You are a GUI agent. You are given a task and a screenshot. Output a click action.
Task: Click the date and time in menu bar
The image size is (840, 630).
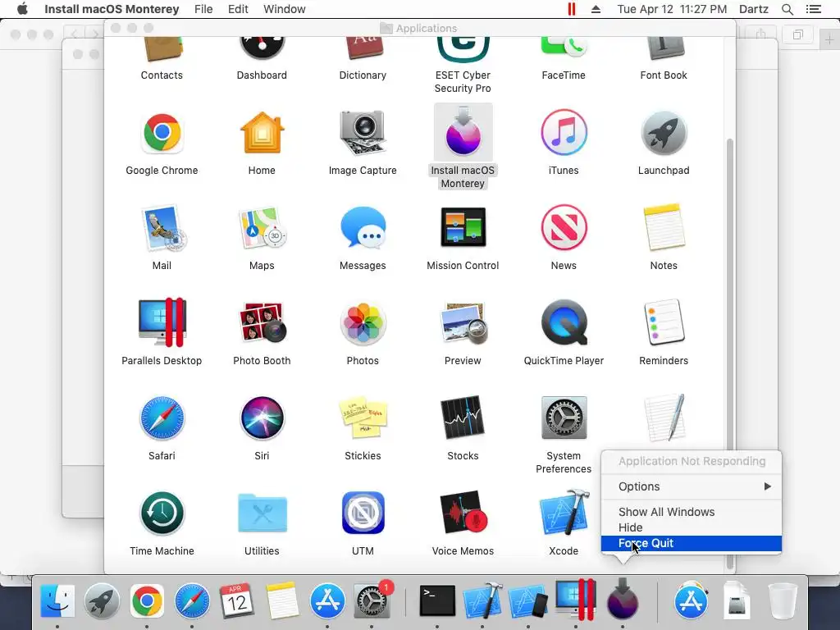pos(672,9)
